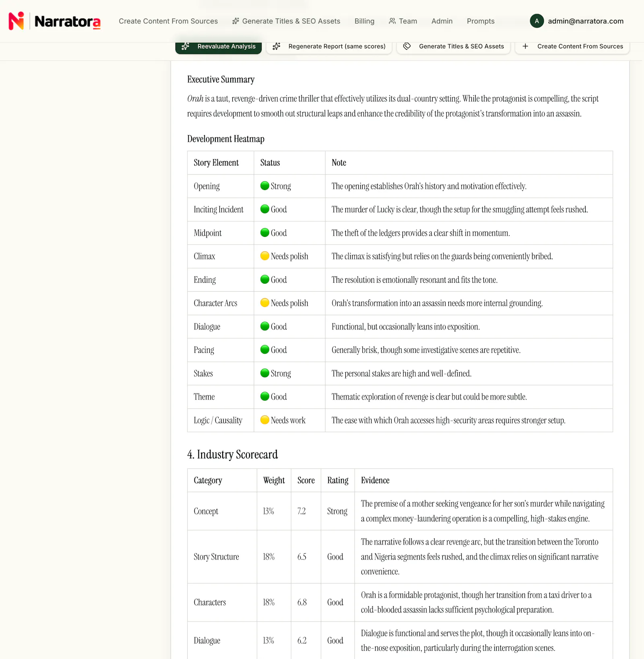Click the Score column header
The width and height of the screenshot is (644, 659).
tap(306, 480)
